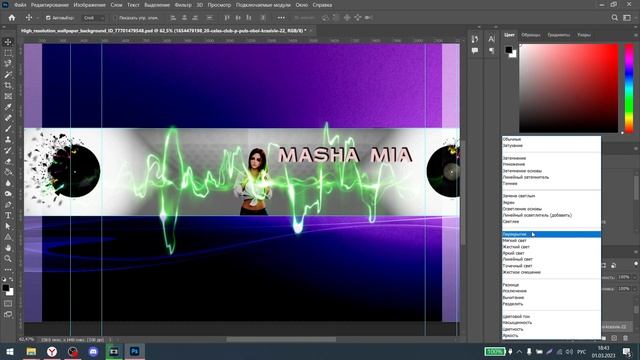
Task: Click the Color panel foreground swatch
Action: tap(509, 50)
